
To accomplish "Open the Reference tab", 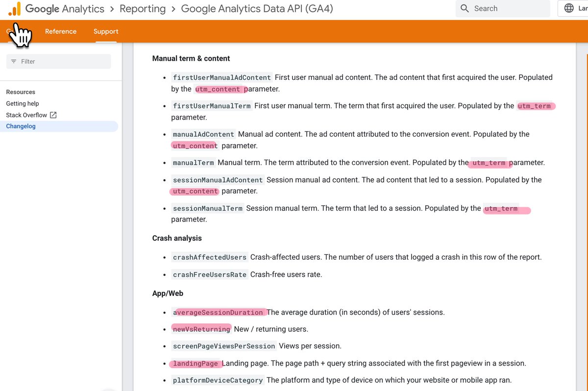I will 61,31.
